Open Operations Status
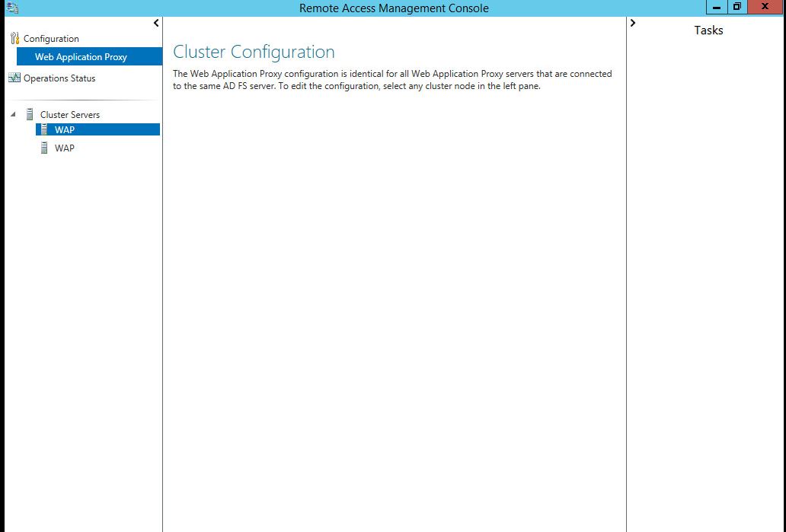 coord(59,78)
